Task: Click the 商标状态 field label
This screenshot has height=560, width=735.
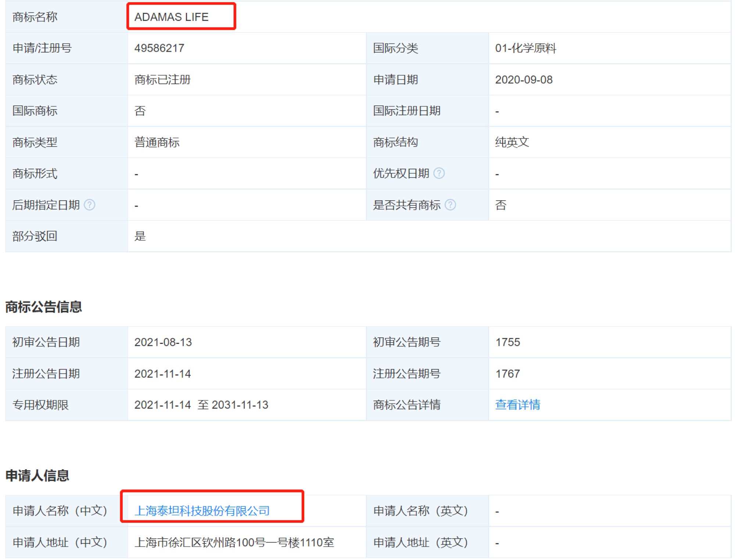Action: pyautogui.click(x=35, y=79)
